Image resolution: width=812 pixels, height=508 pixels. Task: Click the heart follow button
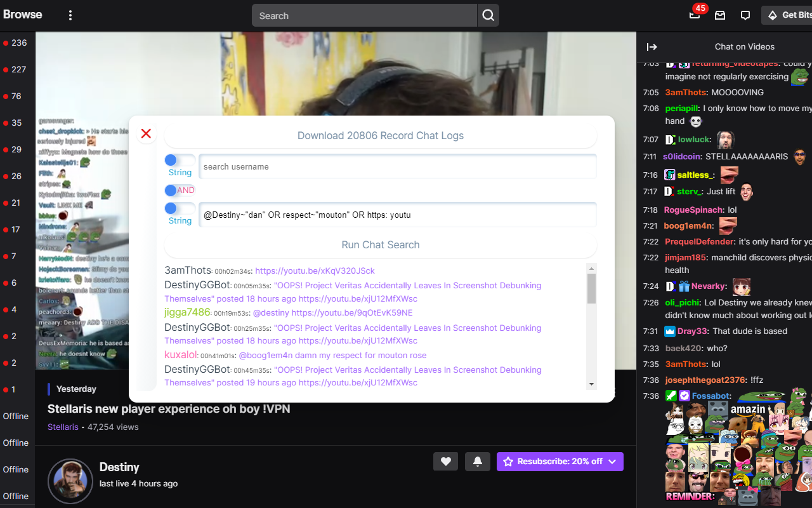click(x=445, y=462)
